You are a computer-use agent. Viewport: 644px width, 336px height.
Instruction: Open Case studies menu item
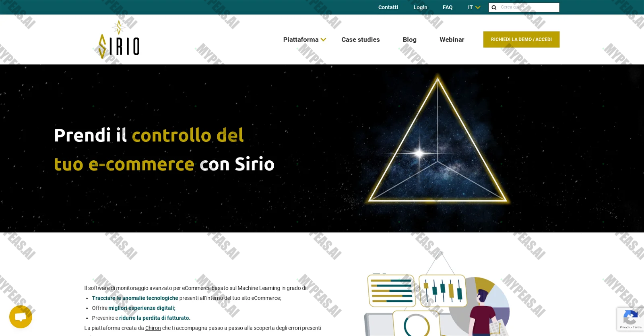[361, 39]
